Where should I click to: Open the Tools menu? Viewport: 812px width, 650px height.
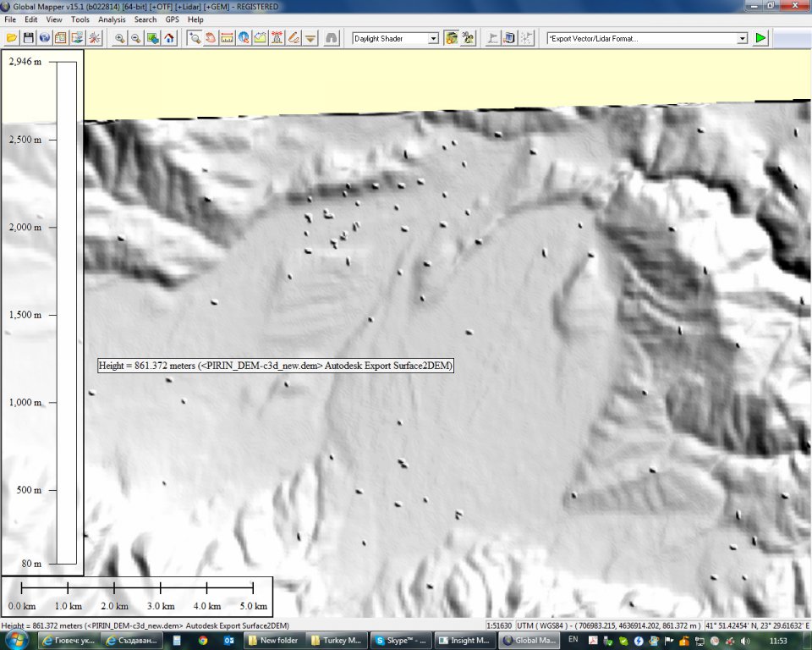click(80, 19)
